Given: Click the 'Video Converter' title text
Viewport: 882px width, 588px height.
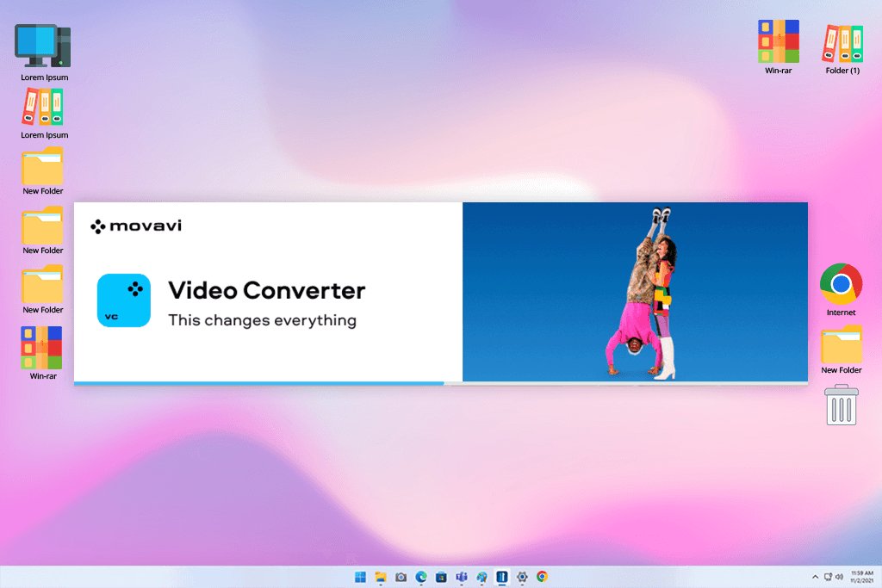Looking at the screenshot, I should pyautogui.click(x=267, y=291).
